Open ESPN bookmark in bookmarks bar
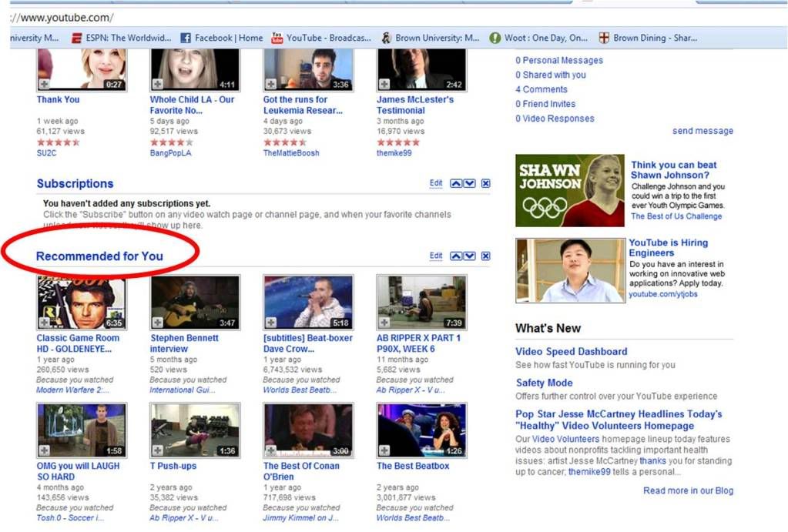The width and height of the screenshot is (788, 532). click(121, 38)
